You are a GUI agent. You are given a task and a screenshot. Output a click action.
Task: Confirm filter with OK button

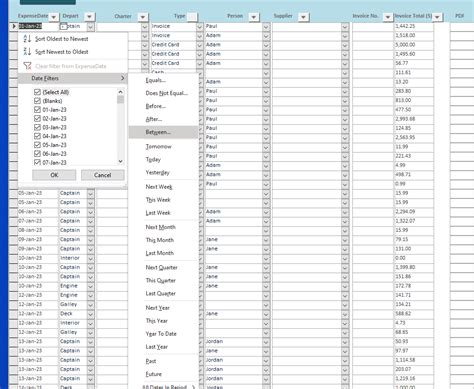coord(54,175)
